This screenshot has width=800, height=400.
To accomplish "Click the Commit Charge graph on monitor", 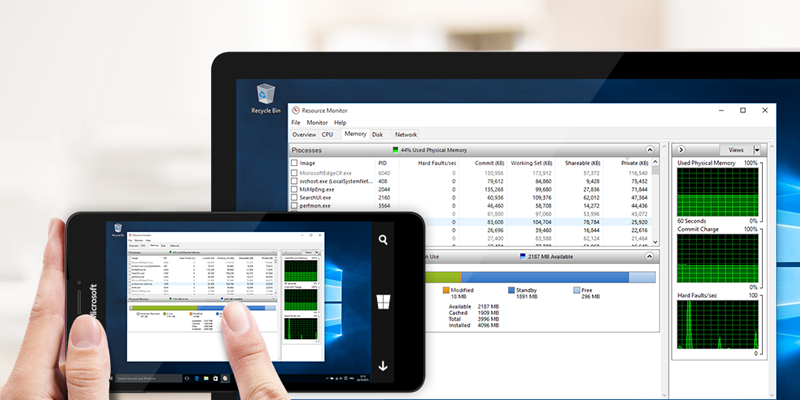I will (x=717, y=258).
